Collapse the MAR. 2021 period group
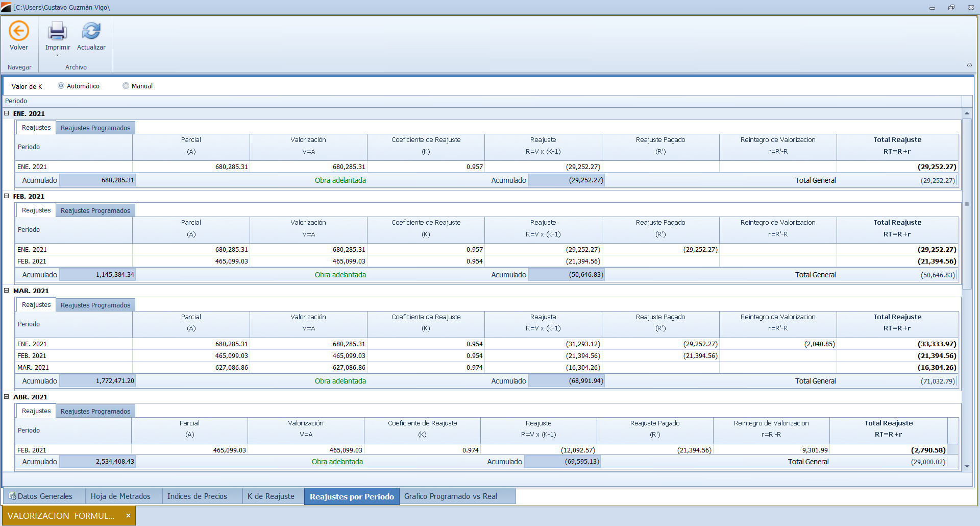The image size is (980, 526). [x=7, y=291]
